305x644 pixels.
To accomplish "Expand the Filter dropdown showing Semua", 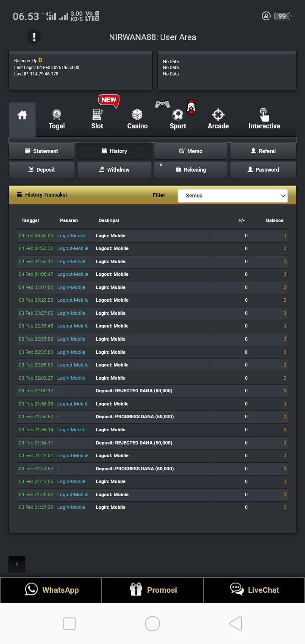I will 233,196.
